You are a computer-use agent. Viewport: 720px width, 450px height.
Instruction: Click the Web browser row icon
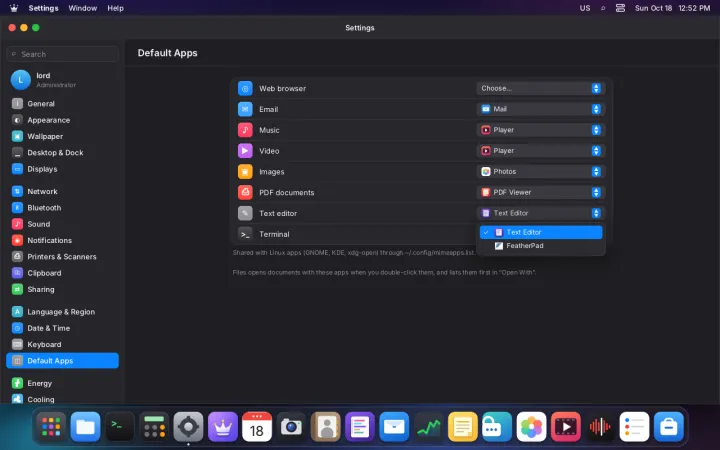pos(245,88)
